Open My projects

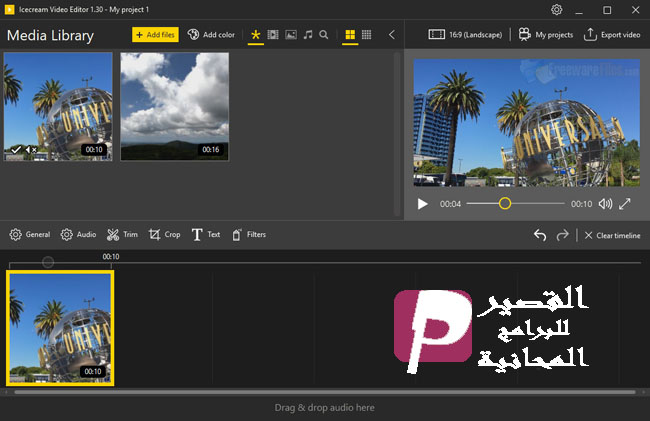tap(546, 35)
